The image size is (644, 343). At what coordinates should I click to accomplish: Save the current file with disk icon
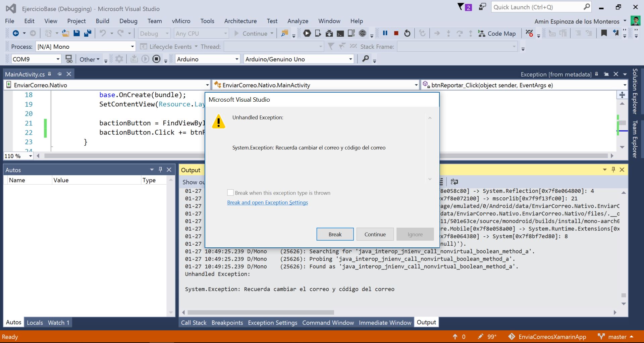(x=77, y=33)
